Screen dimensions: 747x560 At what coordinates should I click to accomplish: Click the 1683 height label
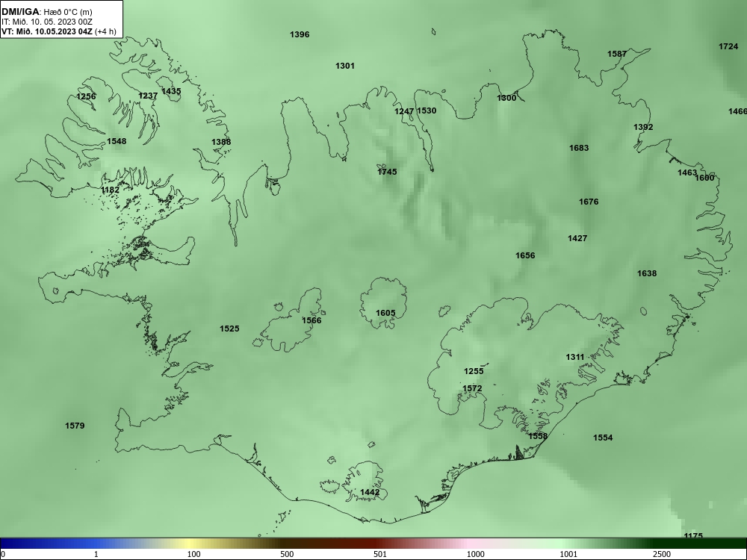click(x=579, y=148)
